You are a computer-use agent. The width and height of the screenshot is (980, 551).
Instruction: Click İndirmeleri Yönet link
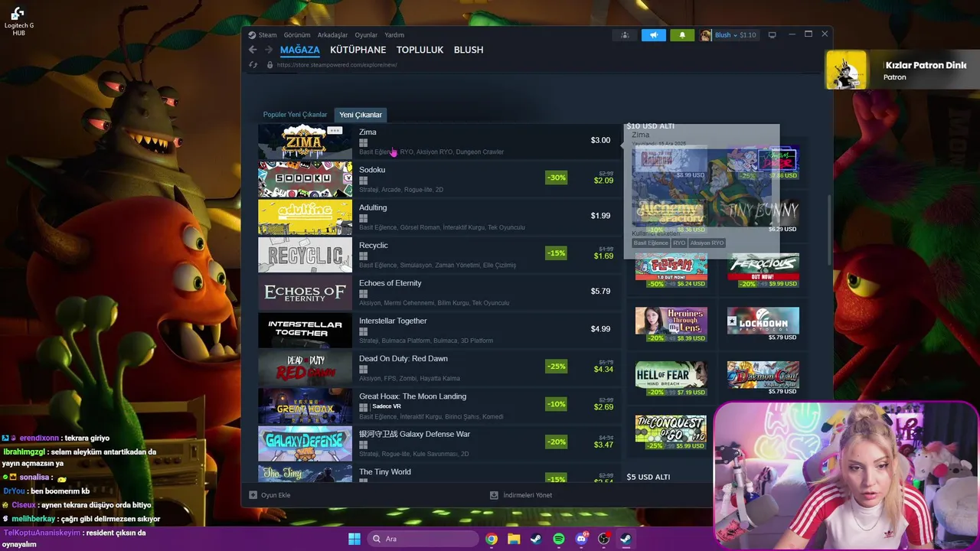point(521,495)
